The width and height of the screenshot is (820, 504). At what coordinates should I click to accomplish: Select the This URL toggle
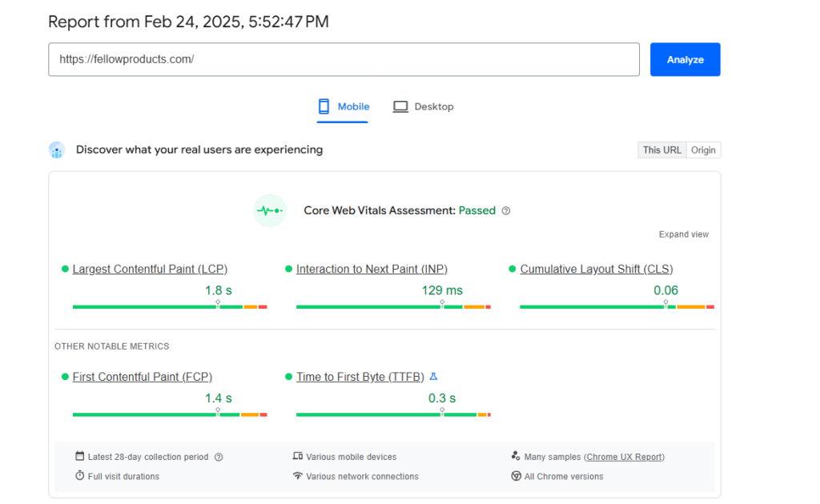(x=661, y=150)
